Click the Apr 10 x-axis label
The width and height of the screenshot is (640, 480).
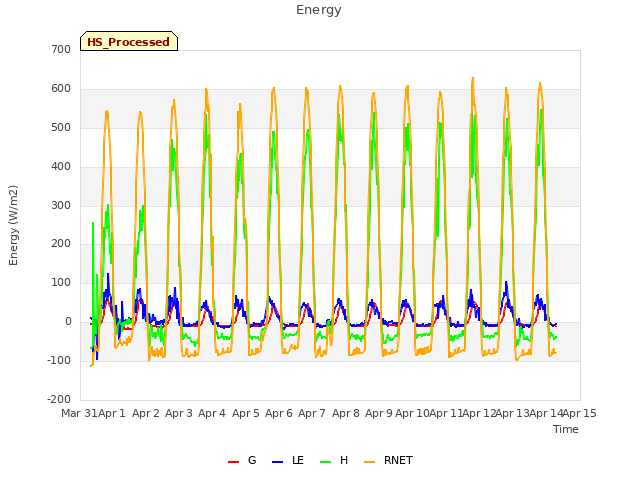[x=412, y=413]
